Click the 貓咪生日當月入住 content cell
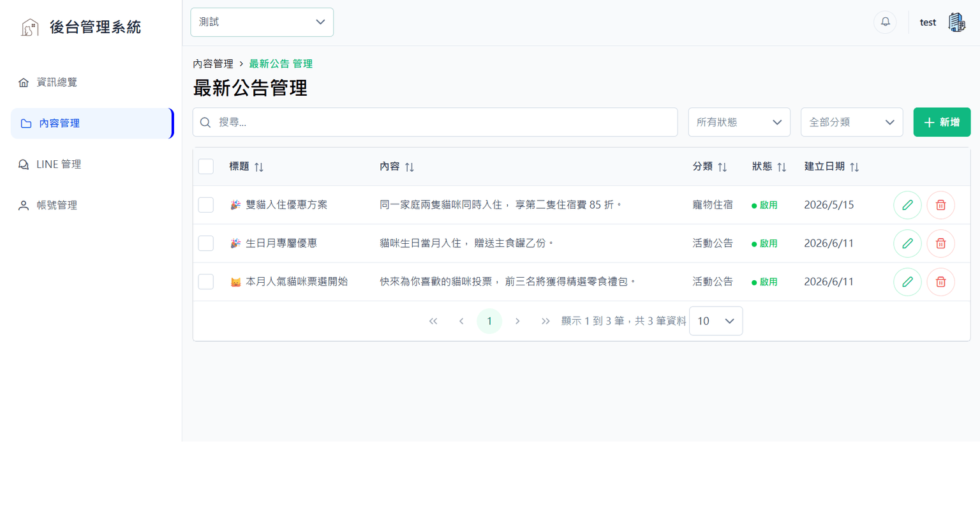 (467, 243)
